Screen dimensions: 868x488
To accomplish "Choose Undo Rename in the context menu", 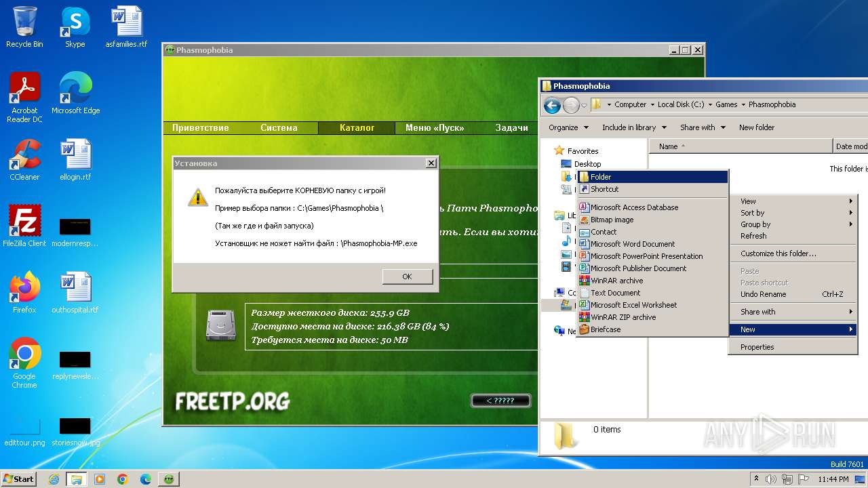I will 793,294.
